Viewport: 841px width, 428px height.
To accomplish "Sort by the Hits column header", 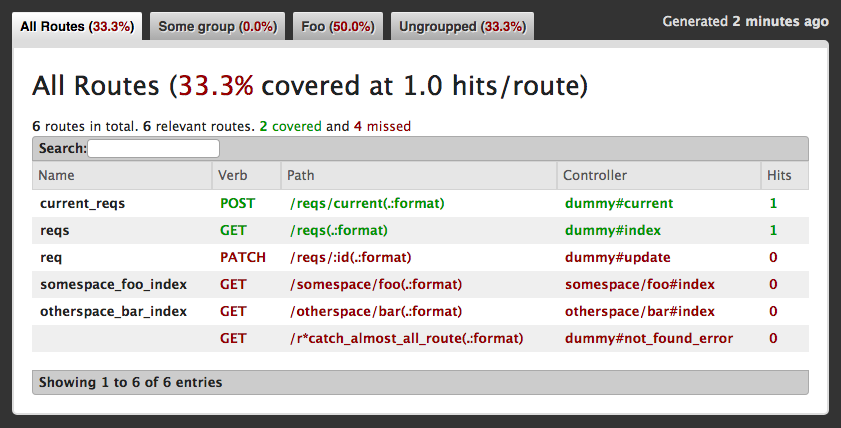I will click(x=779, y=175).
